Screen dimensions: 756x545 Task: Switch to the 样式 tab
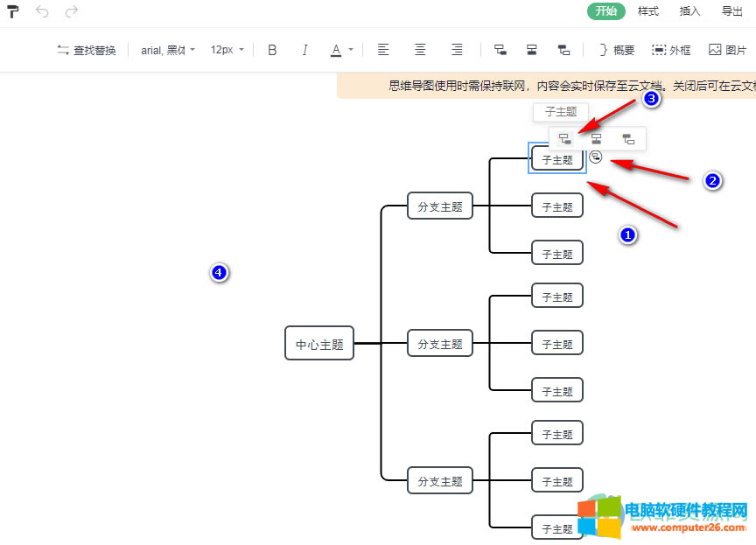click(648, 11)
